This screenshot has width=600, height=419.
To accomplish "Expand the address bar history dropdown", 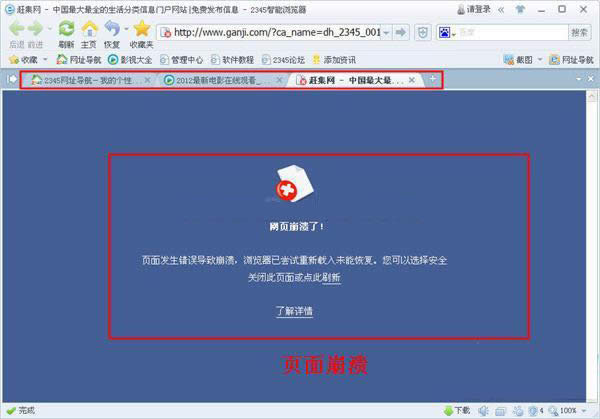I will coord(386,33).
